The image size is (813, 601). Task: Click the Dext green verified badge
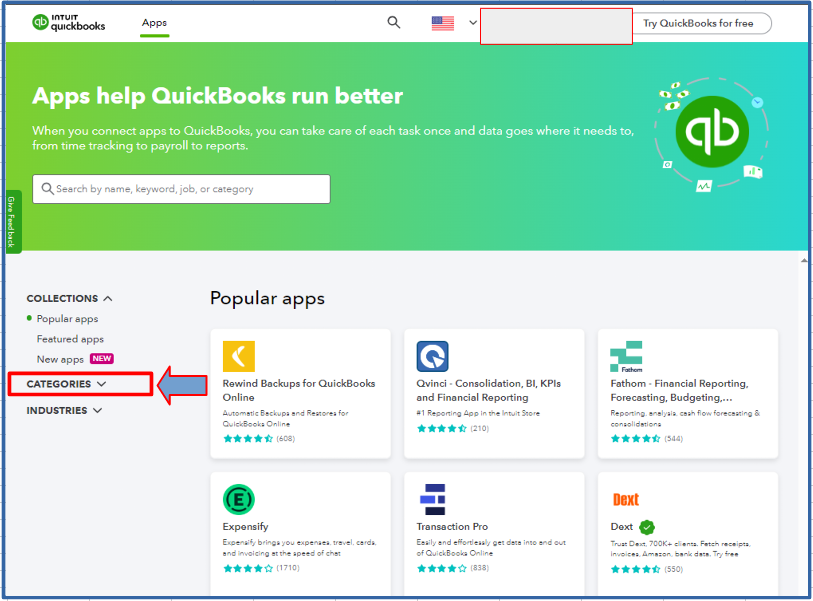pyautogui.click(x=647, y=527)
